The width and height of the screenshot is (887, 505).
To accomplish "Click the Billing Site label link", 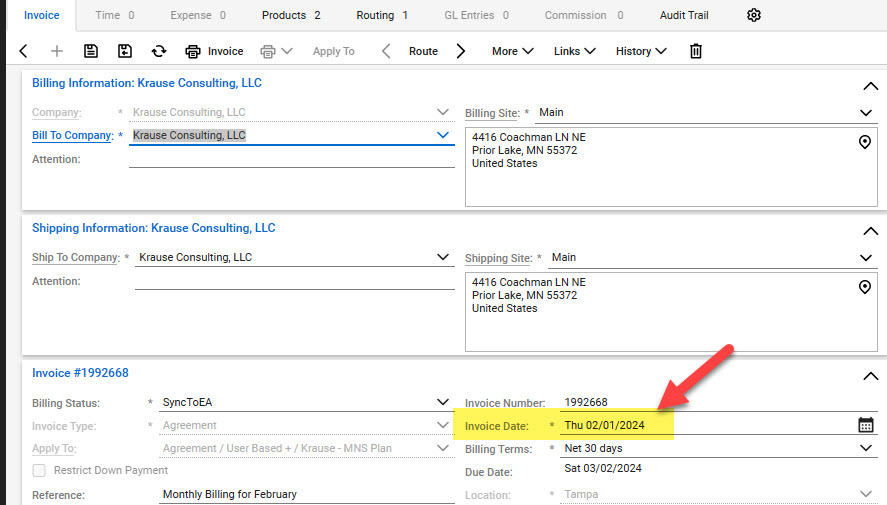I will pyautogui.click(x=492, y=113).
